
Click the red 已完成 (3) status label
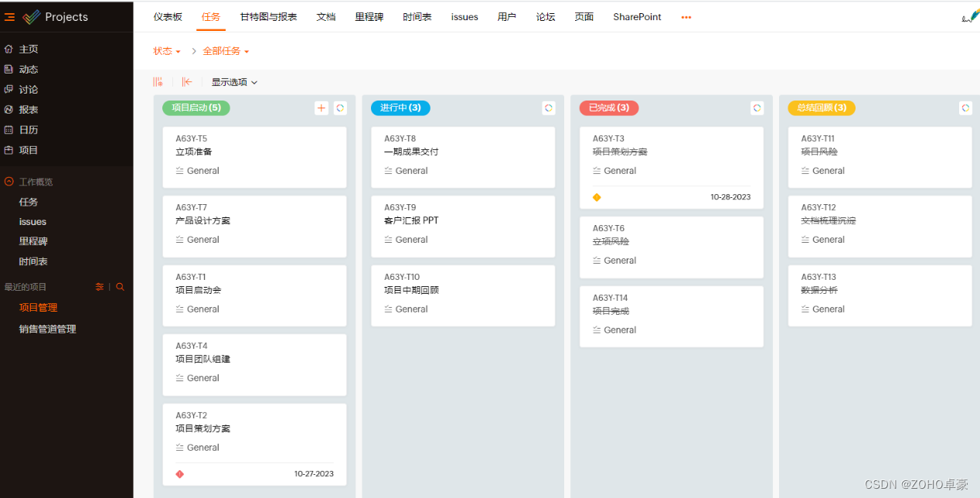click(609, 107)
